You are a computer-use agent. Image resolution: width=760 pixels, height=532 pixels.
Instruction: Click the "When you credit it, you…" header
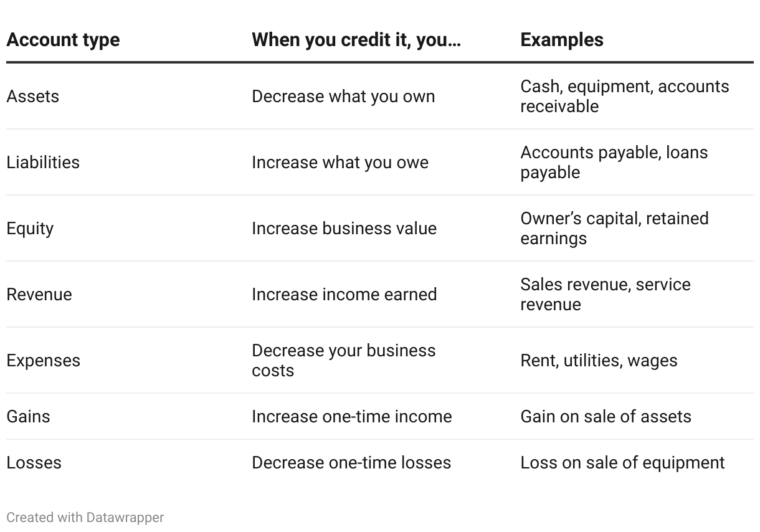356,40
